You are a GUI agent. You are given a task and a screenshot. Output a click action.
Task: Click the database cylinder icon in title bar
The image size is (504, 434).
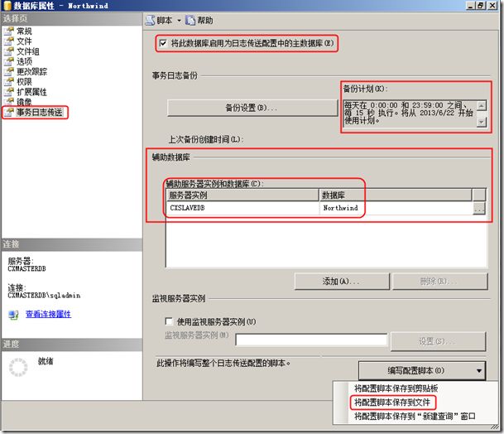click(x=7, y=6)
